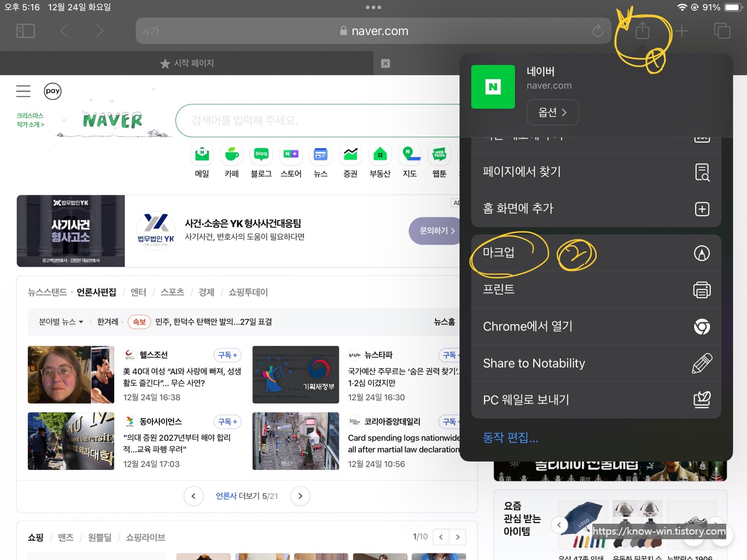Open 크리스마스 작가 소개 link
The image size is (747, 560).
(30, 120)
